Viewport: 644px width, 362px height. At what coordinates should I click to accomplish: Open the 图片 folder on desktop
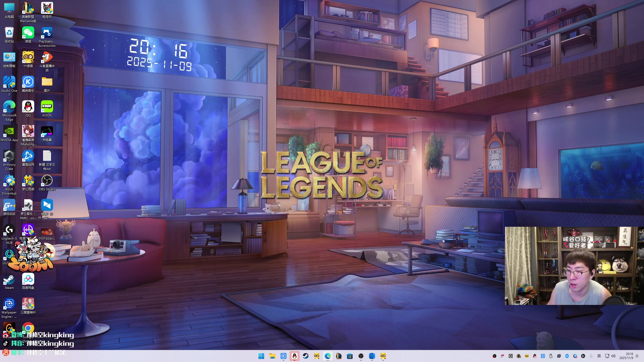[x=47, y=82]
